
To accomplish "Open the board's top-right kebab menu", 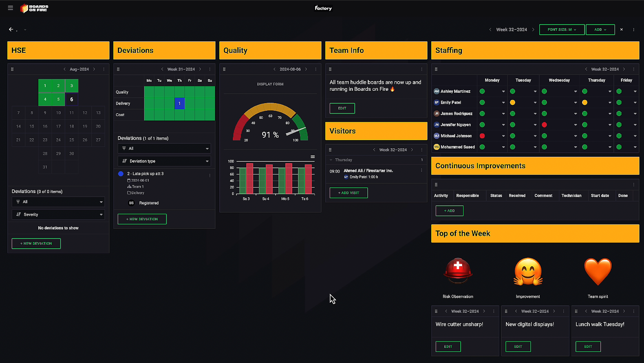I will click(634, 30).
